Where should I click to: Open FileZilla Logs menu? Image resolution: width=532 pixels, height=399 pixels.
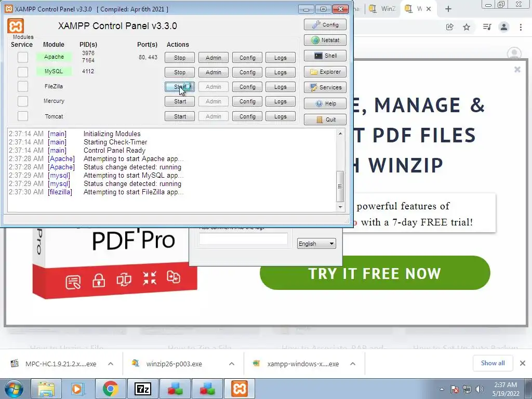280,87
